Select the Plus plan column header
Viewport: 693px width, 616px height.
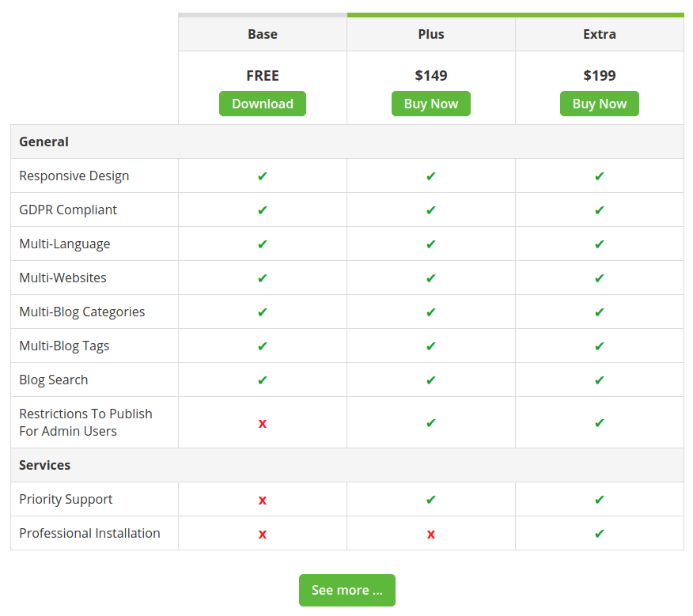tap(431, 34)
